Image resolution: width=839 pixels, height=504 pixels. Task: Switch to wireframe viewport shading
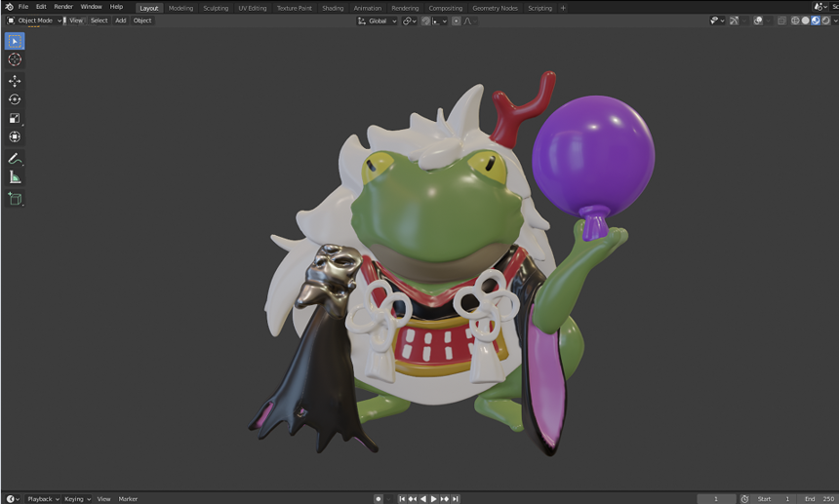pos(795,20)
